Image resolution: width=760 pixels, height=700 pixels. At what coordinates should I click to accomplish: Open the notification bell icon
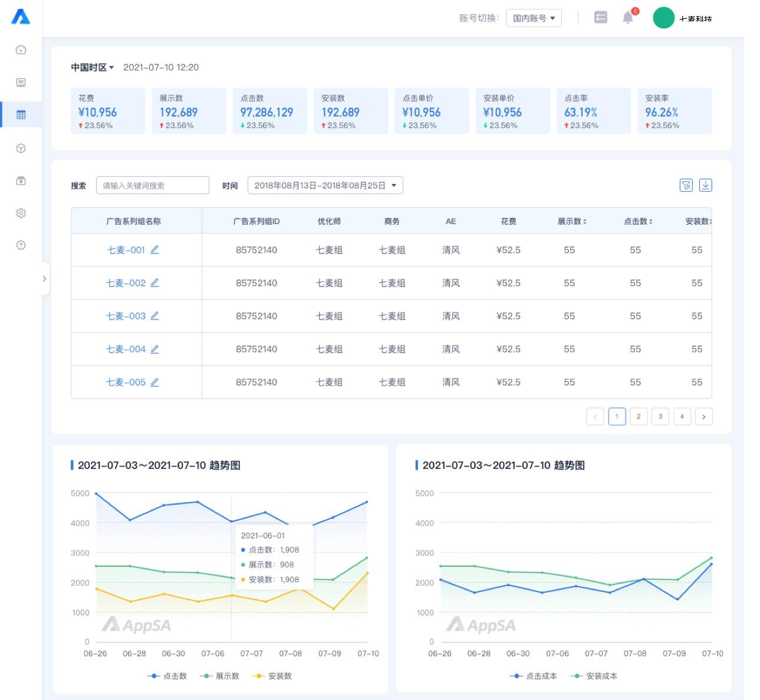[628, 18]
